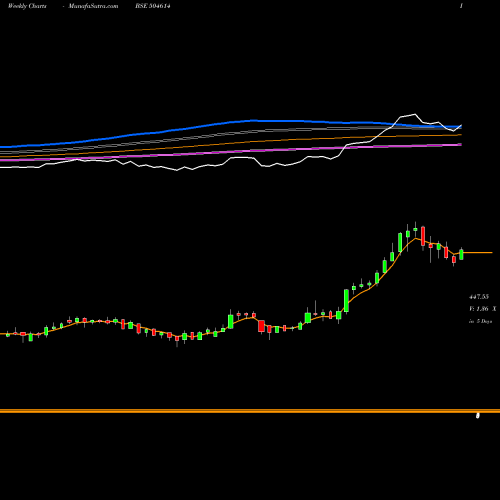Click the "MunafaSutra.com" label

(93, 6)
